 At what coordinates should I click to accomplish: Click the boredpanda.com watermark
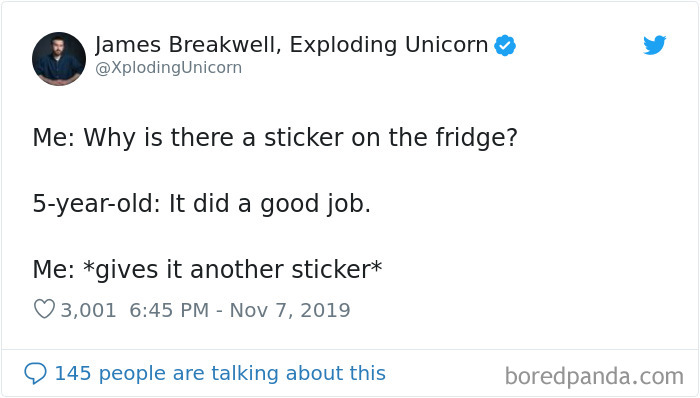click(594, 376)
